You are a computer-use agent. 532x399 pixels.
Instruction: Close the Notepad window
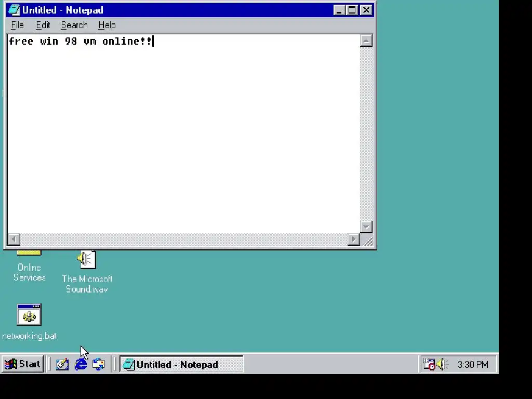(x=366, y=10)
